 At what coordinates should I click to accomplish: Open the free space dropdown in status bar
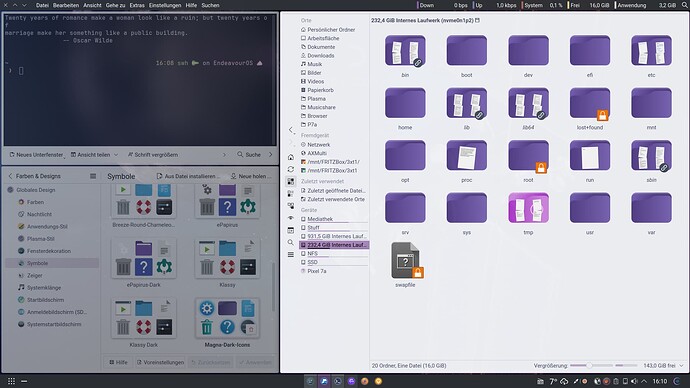pyautogui.click(x=682, y=366)
